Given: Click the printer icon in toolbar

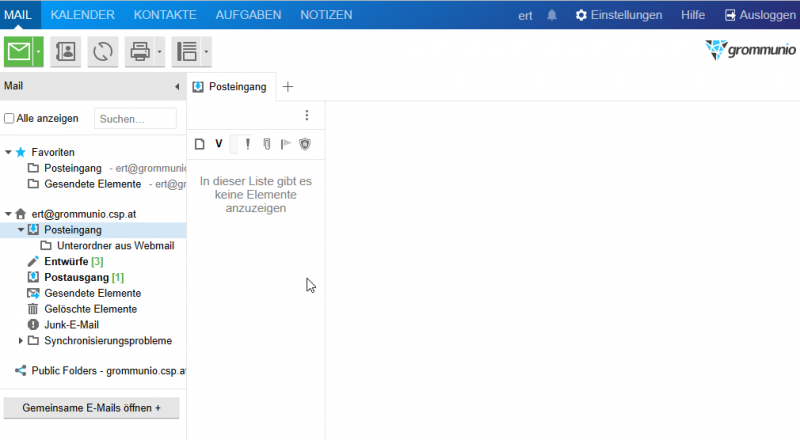Looking at the screenshot, I should point(139,52).
